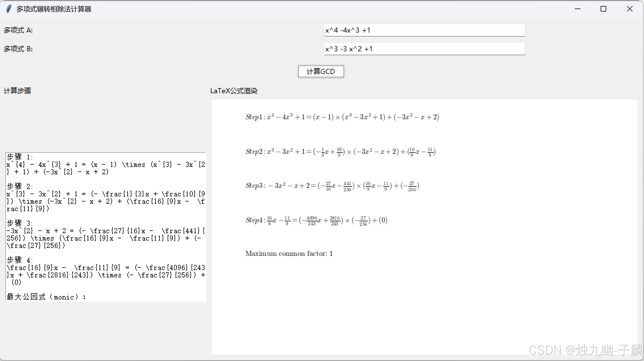
Task: Click 步骤 3 heading in steps box
Action: pyautogui.click(x=20, y=223)
